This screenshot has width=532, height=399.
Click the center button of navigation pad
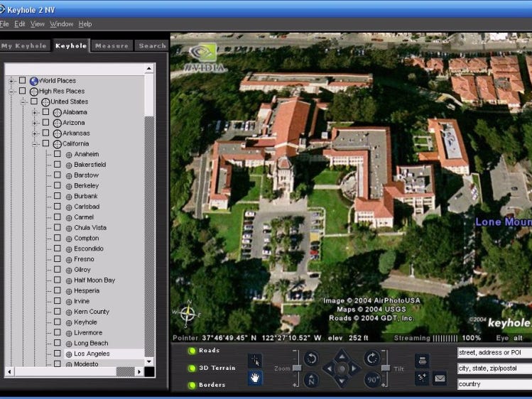point(342,368)
